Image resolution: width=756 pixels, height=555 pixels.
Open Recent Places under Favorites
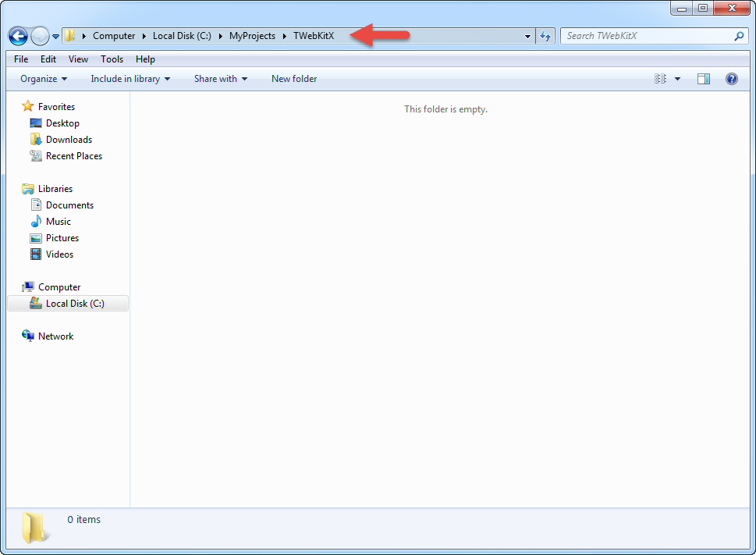coord(74,156)
